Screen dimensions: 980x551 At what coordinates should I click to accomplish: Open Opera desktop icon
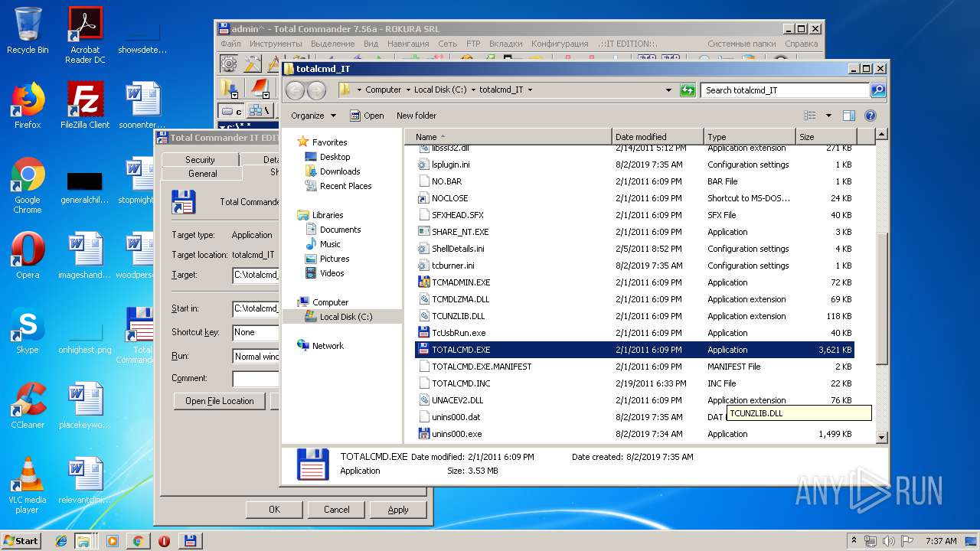(x=28, y=256)
